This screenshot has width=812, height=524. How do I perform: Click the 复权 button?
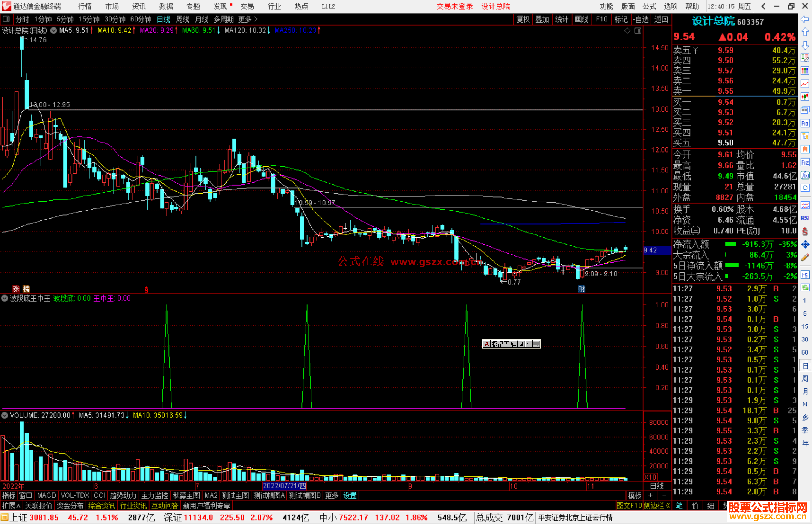(523, 19)
